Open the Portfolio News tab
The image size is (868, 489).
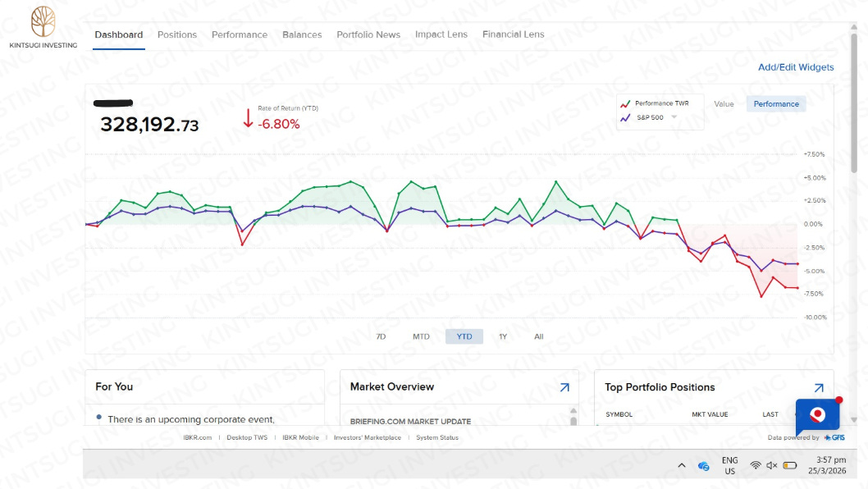[x=368, y=34]
